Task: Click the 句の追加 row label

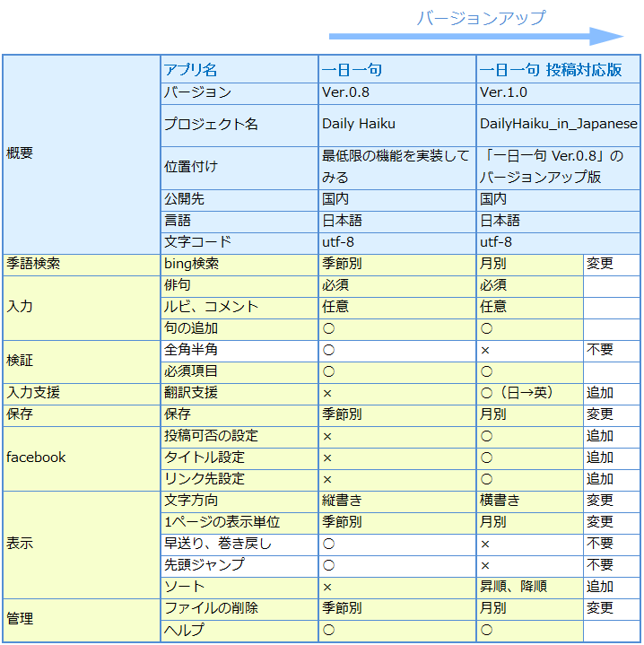Action: (x=239, y=328)
